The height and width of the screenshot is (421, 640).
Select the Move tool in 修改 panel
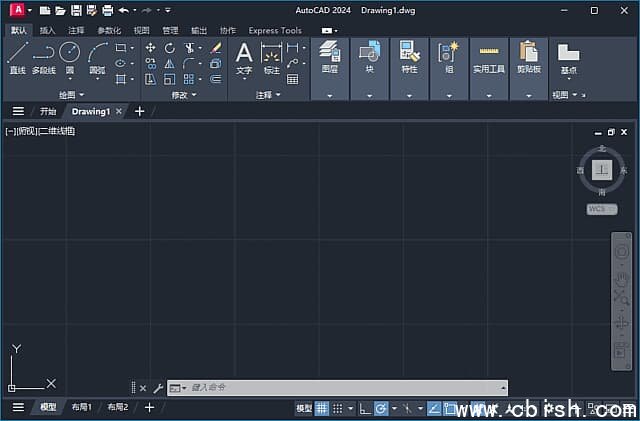(x=150, y=48)
